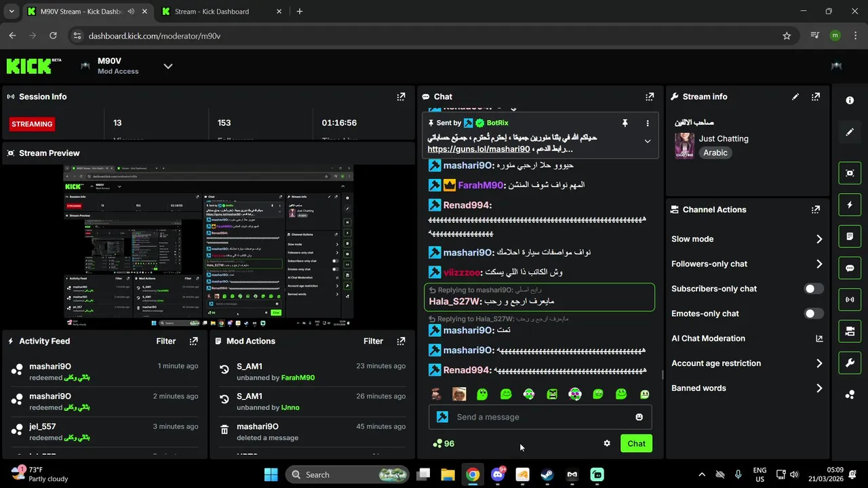Toggle Stream Preview panel from right sidebar
This screenshot has height=488, width=868.
pyautogui.click(x=850, y=173)
